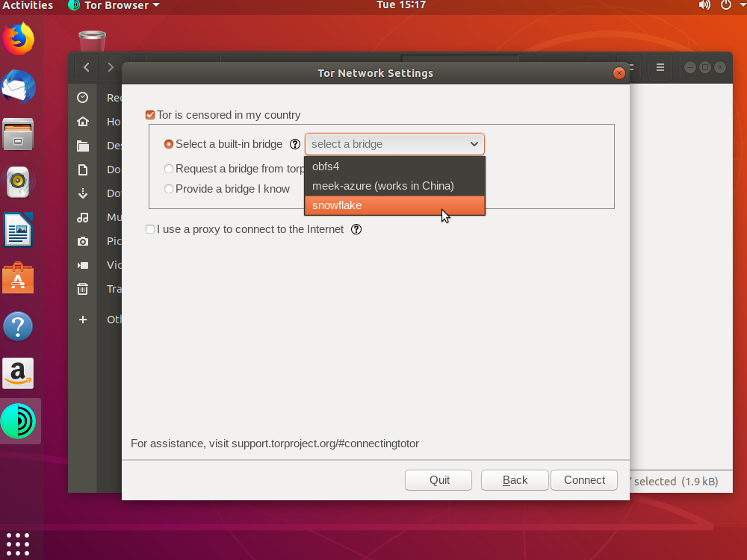Viewport: 747px width, 560px height.
Task: Enable I use a proxy checkbox
Action: (x=150, y=229)
